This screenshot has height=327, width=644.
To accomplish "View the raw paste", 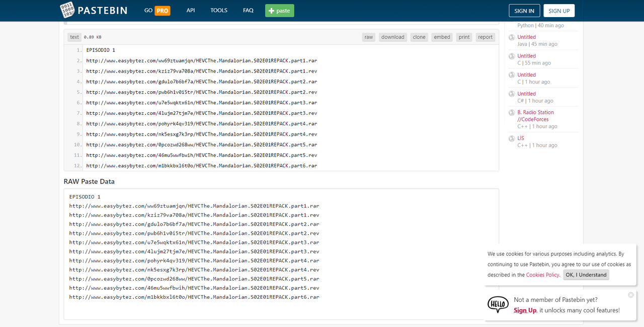I will (x=369, y=37).
